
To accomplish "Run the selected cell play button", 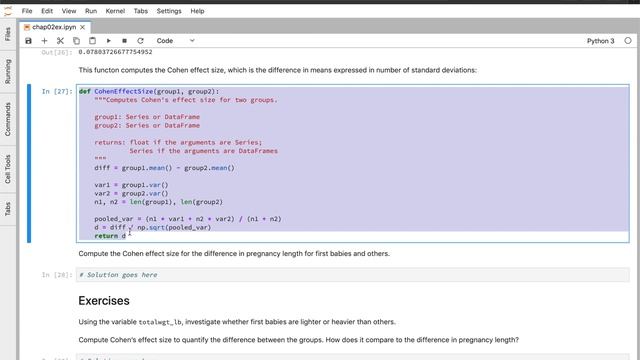I will [x=109, y=41].
